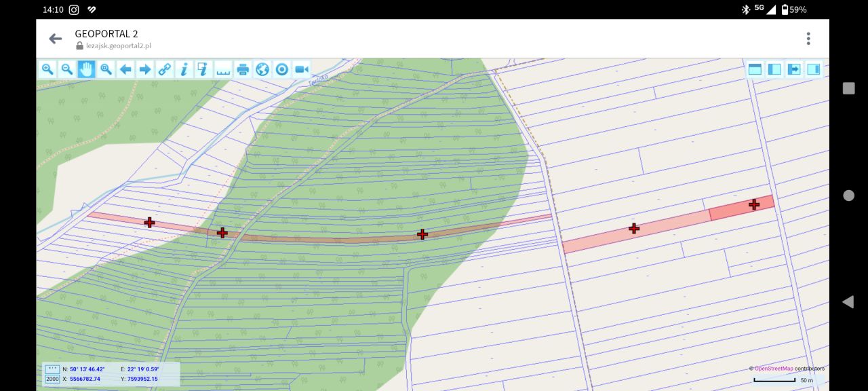Screen dimensions: 868x391
Task: Click the N latitude value 50° 13' 46.42"
Action: point(87,369)
